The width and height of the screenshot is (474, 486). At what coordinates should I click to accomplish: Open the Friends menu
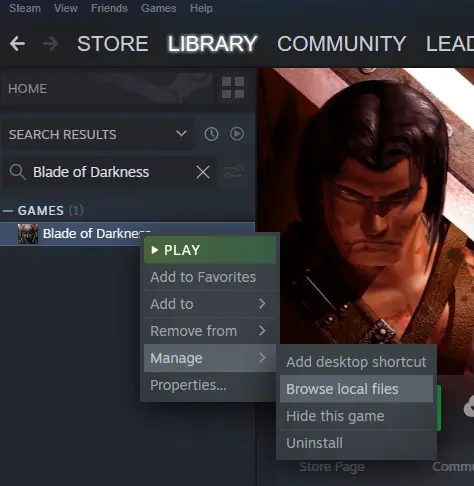[109, 8]
